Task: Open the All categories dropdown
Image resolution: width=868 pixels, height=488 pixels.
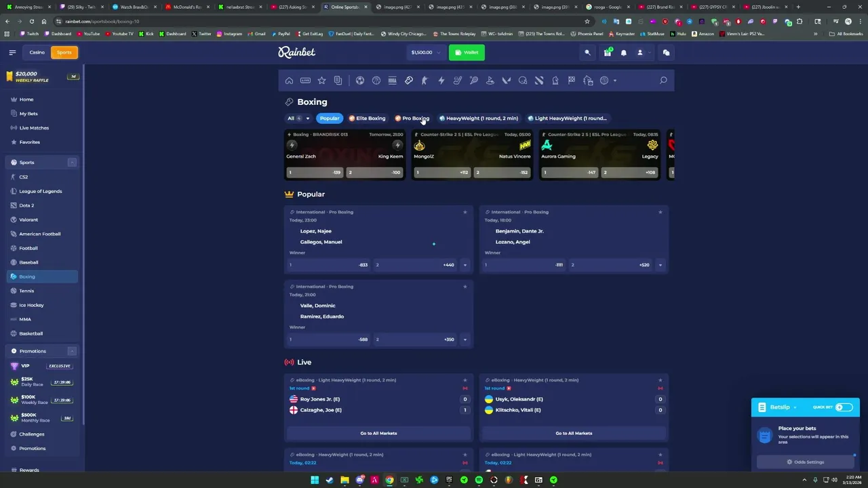Action: point(298,119)
